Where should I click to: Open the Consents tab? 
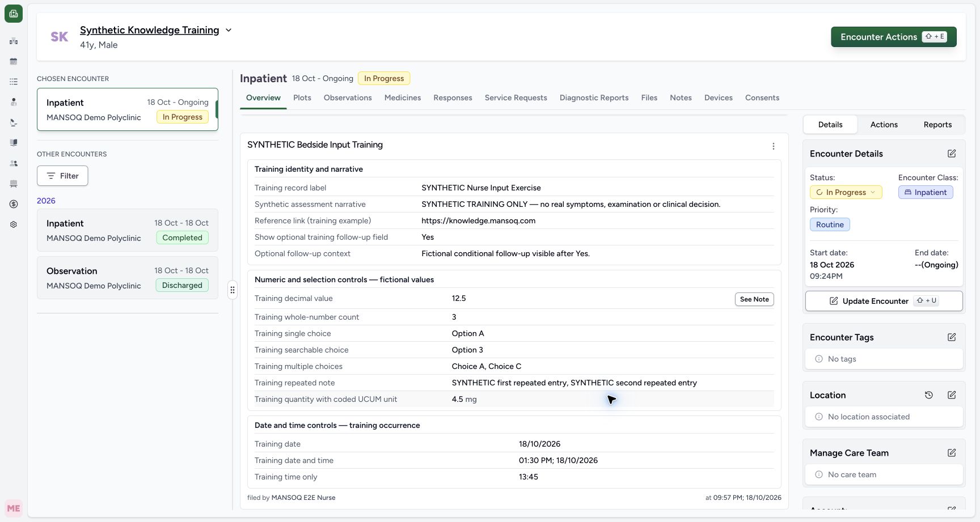[x=762, y=97]
